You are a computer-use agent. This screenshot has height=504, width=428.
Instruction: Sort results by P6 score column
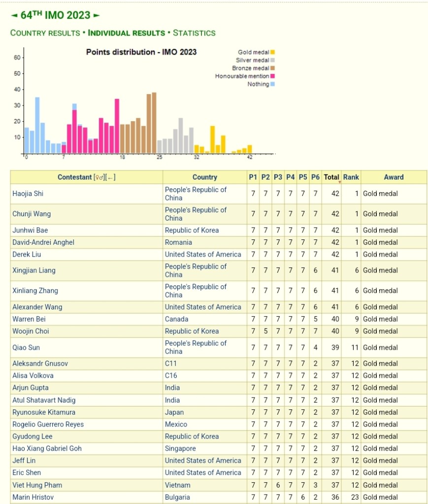[315, 177]
